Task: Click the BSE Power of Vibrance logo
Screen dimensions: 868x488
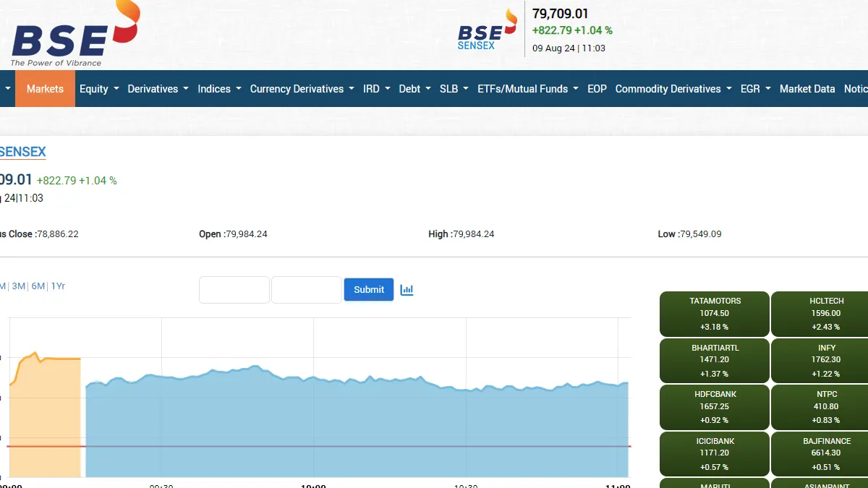Action: click(x=75, y=33)
